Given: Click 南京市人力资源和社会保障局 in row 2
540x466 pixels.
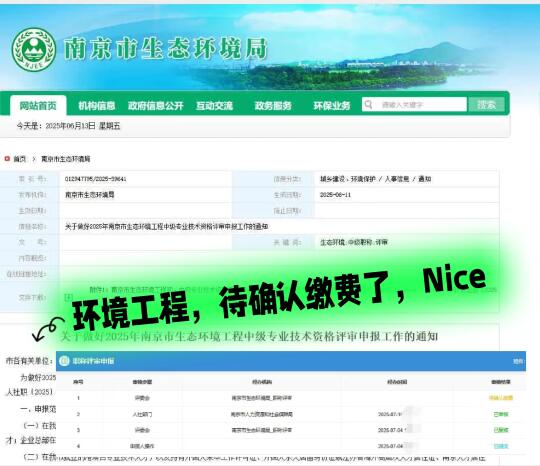Looking at the screenshot, I should pyautogui.click(x=262, y=414).
